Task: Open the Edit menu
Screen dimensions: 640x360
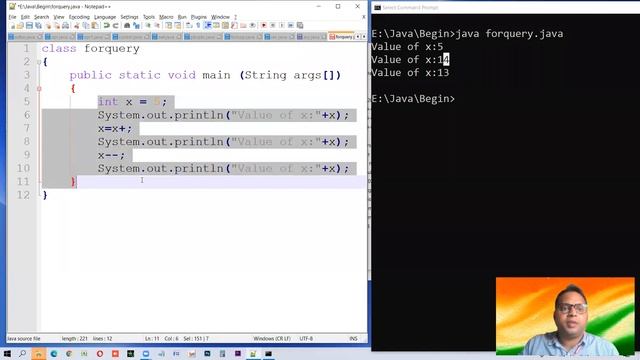Action: click(x=25, y=17)
